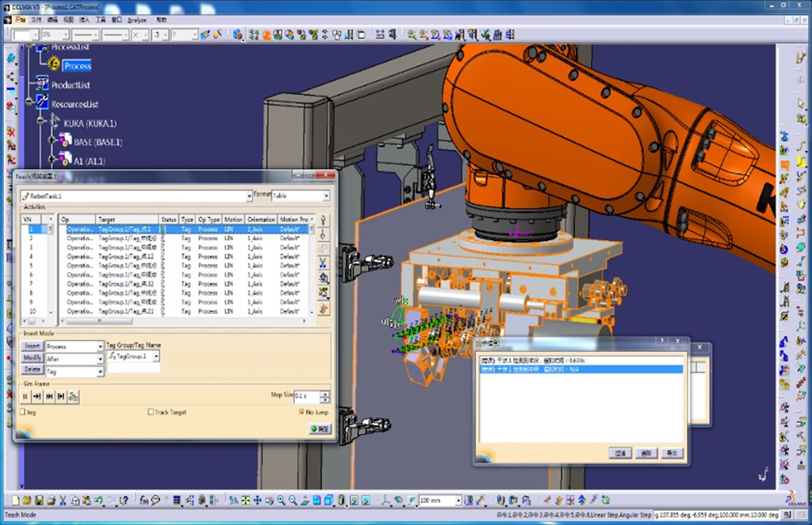
Task: Click the Cut scissors icon in bottom toolbar
Action: coord(63,500)
